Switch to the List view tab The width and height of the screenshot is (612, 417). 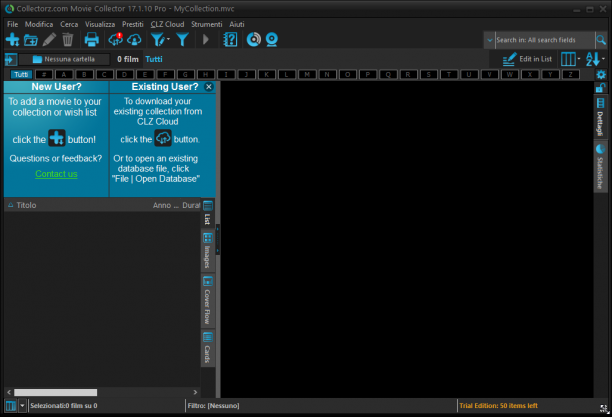click(x=208, y=213)
